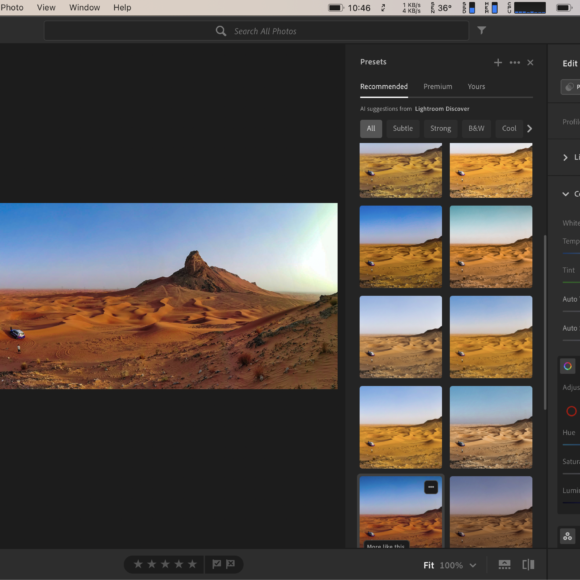Click the main desert photo
The width and height of the screenshot is (580, 580).
169,296
